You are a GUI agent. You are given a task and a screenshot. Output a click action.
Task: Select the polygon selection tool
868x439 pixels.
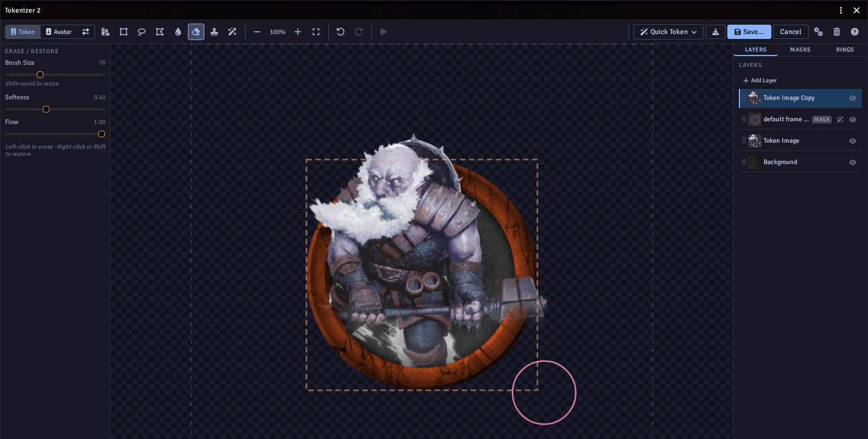(x=160, y=32)
